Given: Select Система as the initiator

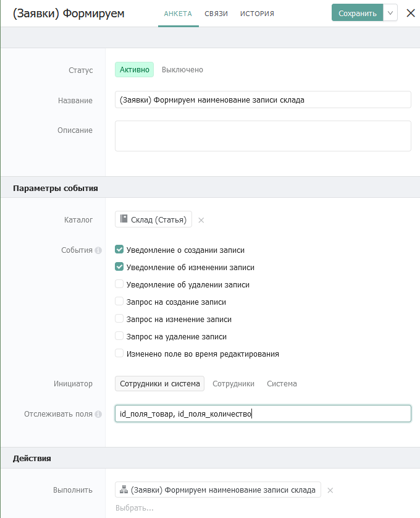Looking at the screenshot, I should coord(282,383).
